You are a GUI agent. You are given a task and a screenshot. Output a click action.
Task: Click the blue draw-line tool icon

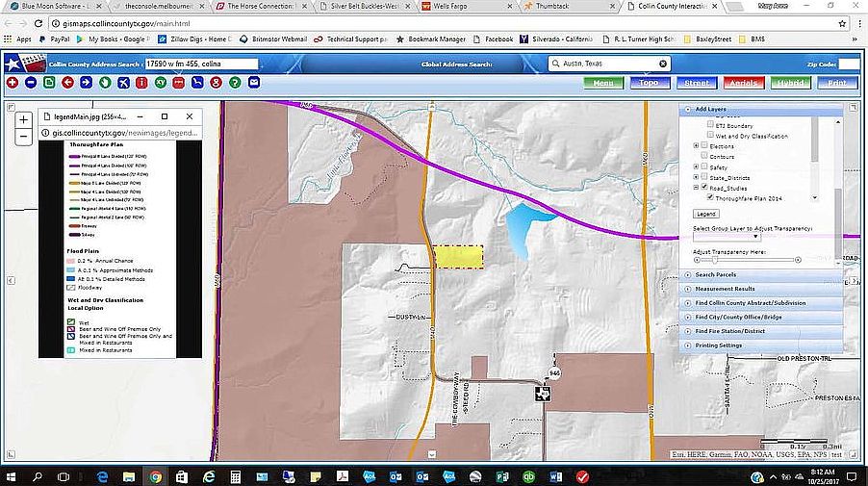pyautogui.click(x=197, y=83)
